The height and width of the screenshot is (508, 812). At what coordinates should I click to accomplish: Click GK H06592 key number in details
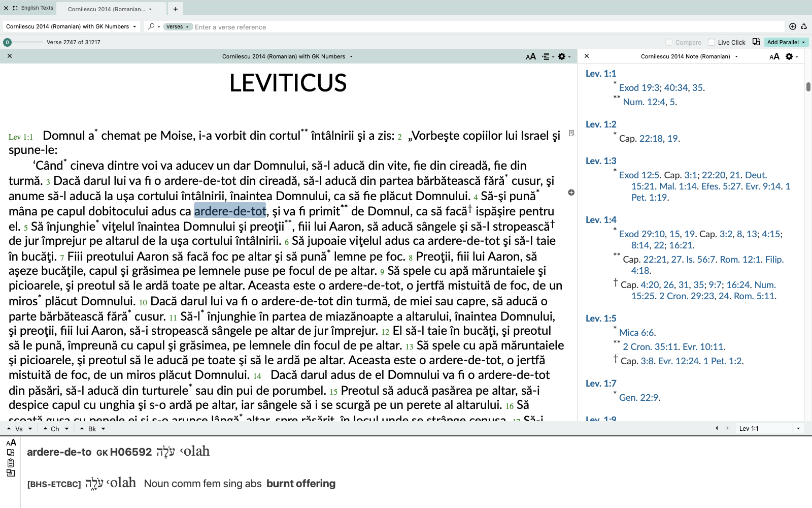(124, 452)
